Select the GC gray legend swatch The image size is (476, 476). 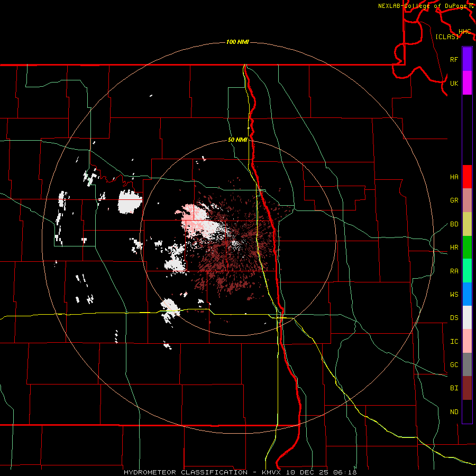pyautogui.click(x=467, y=364)
